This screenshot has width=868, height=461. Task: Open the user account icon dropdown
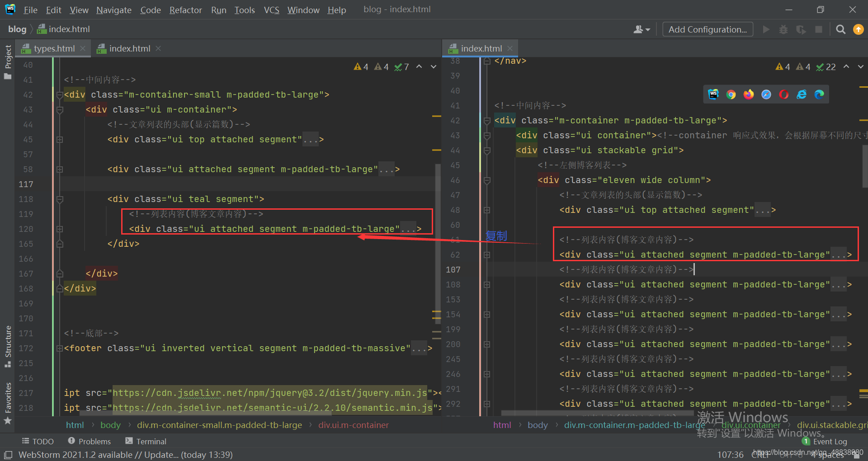(x=642, y=29)
